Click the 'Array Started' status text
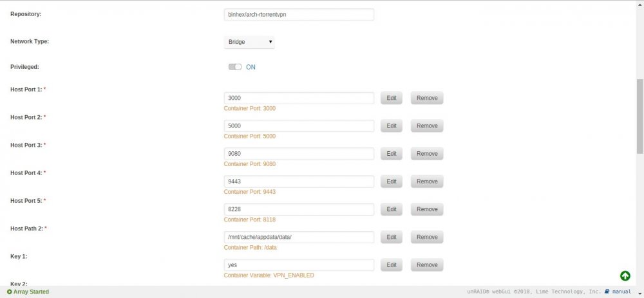Image resolution: width=644 pixels, height=298 pixels. [31, 292]
